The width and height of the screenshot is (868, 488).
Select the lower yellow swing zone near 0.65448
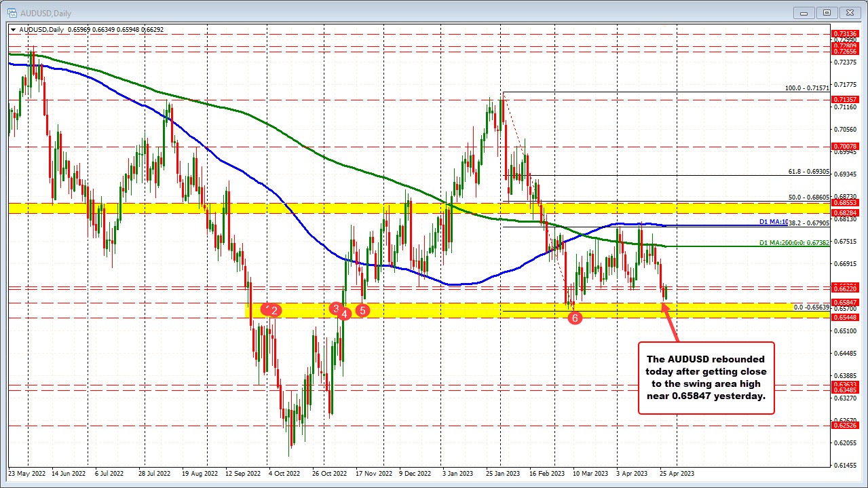click(x=537, y=309)
